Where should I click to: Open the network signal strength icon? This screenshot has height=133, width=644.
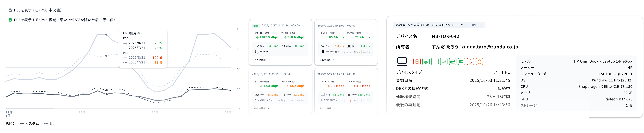coord(435,62)
